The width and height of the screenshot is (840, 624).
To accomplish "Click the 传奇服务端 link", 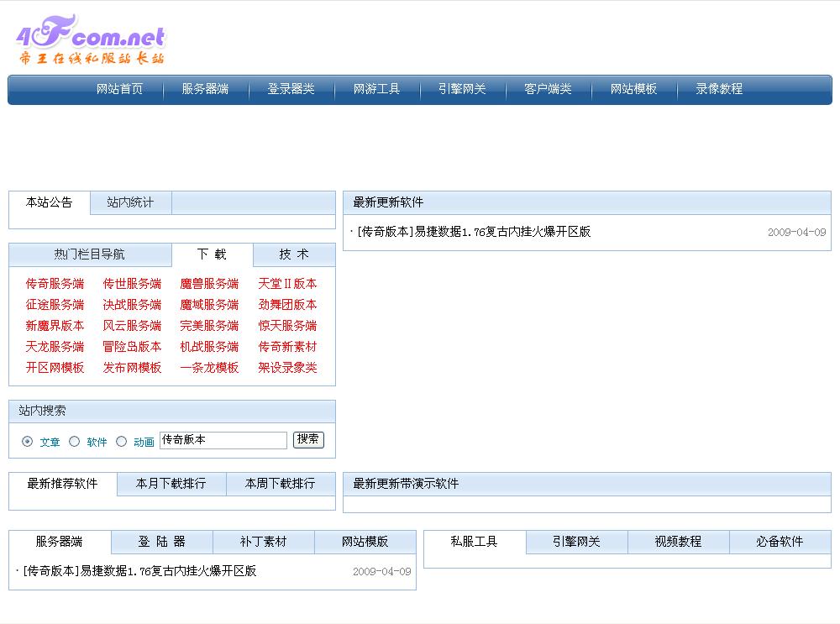I will 55,284.
